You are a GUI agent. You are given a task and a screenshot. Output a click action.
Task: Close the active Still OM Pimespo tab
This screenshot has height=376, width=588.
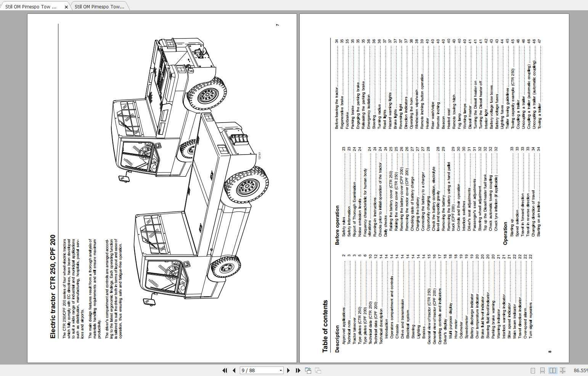(66, 7)
